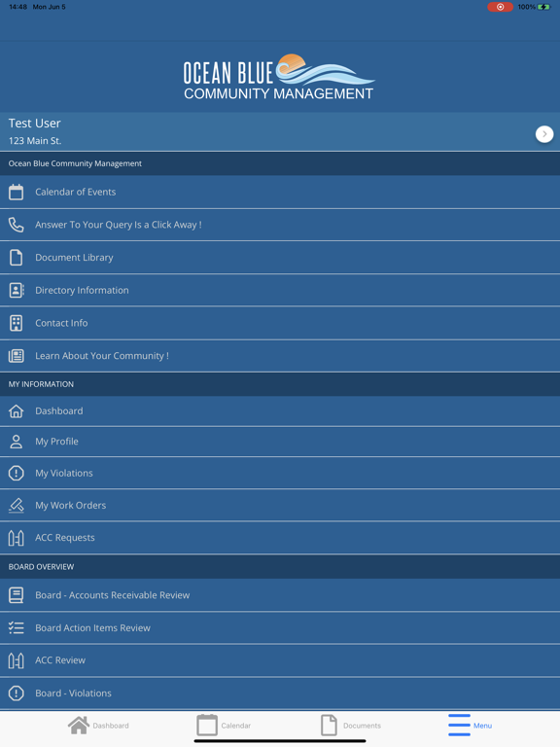Select Board Action Items Review
Screen dimensions: 560x747
[280, 628]
